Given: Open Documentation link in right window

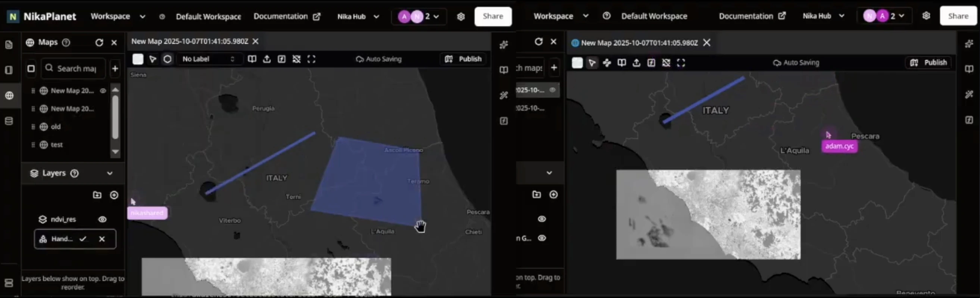Looking at the screenshot, I should point(752,16).
